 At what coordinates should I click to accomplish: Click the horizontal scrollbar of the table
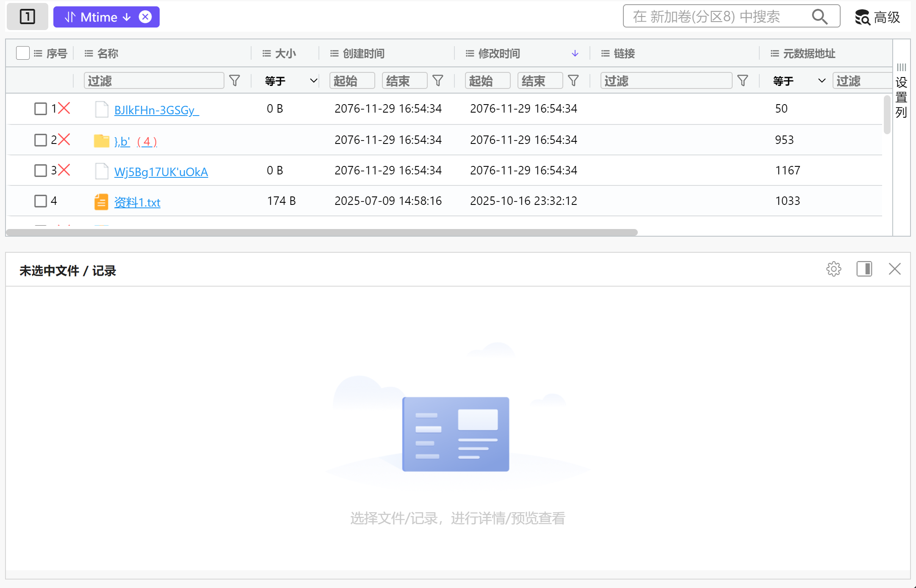pyautogui.click(x=322, y=232)
